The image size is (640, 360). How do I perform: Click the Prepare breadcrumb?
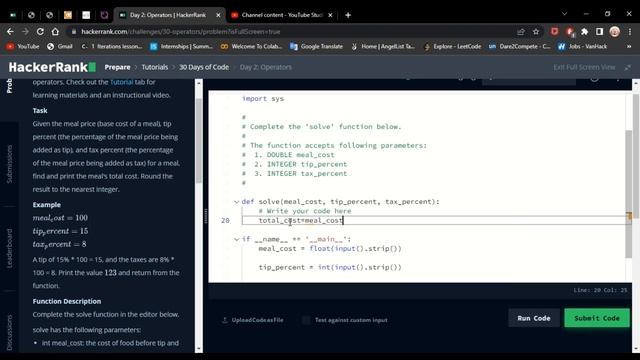click(x=117, y=67)
